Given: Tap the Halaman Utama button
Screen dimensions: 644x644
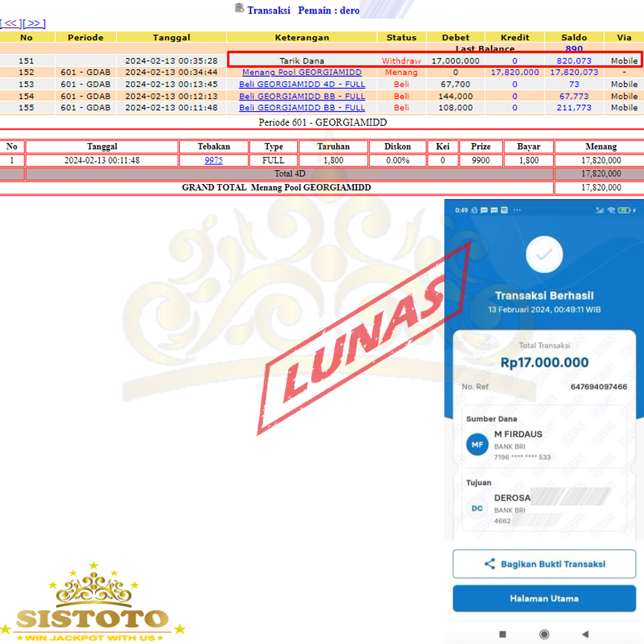Looking at the screenshot, I should click(544, 598).
